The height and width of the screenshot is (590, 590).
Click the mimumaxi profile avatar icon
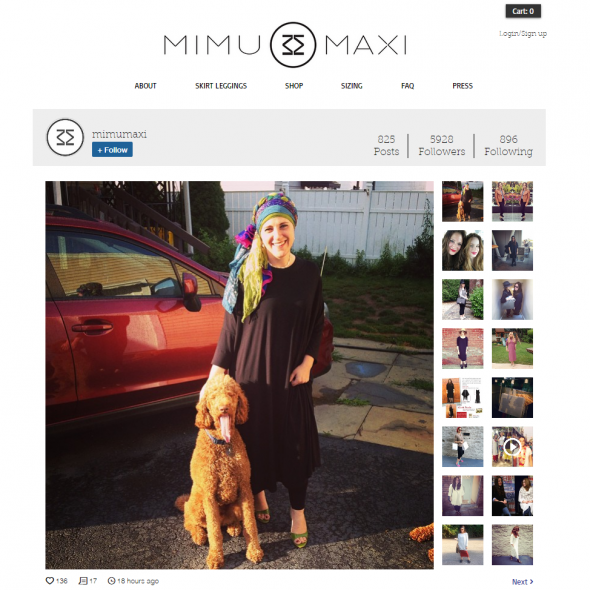[x=65, y=137]
